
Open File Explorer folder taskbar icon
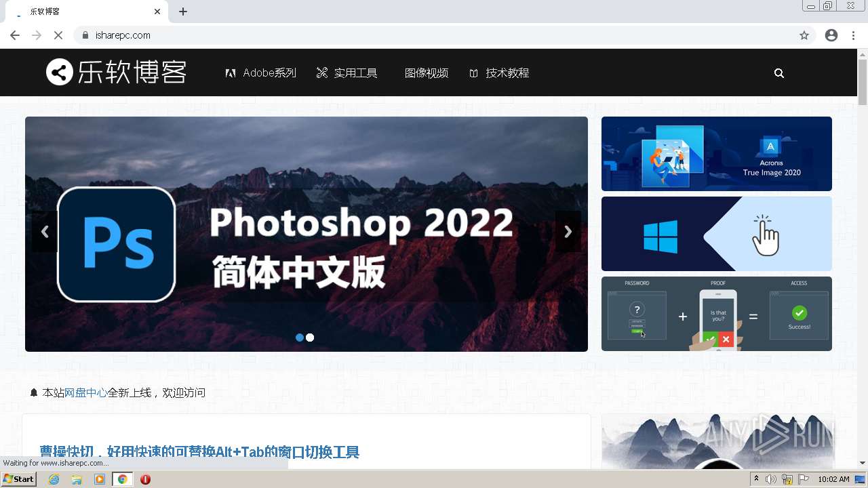tap(77, 479)
